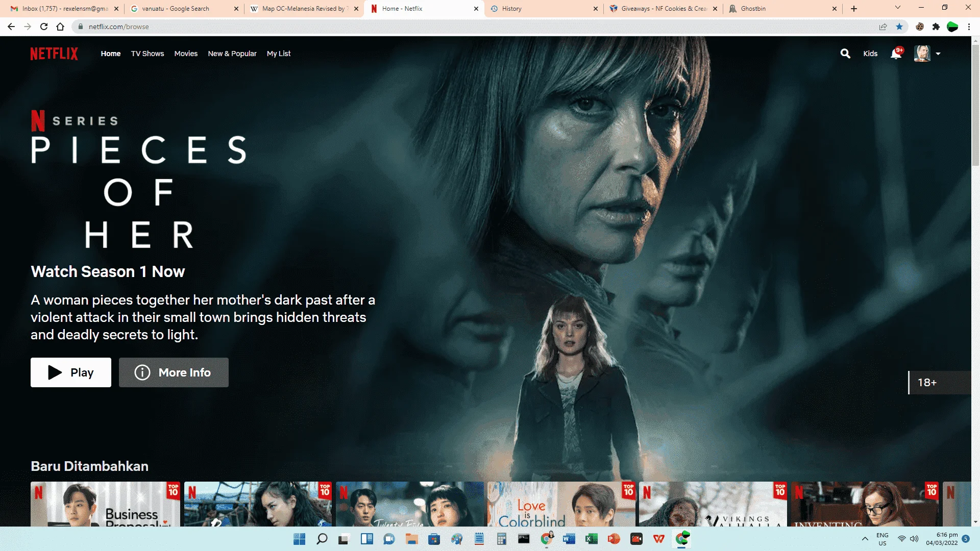
Task: Open the clock and date panel
Action: tap(942, 539)
